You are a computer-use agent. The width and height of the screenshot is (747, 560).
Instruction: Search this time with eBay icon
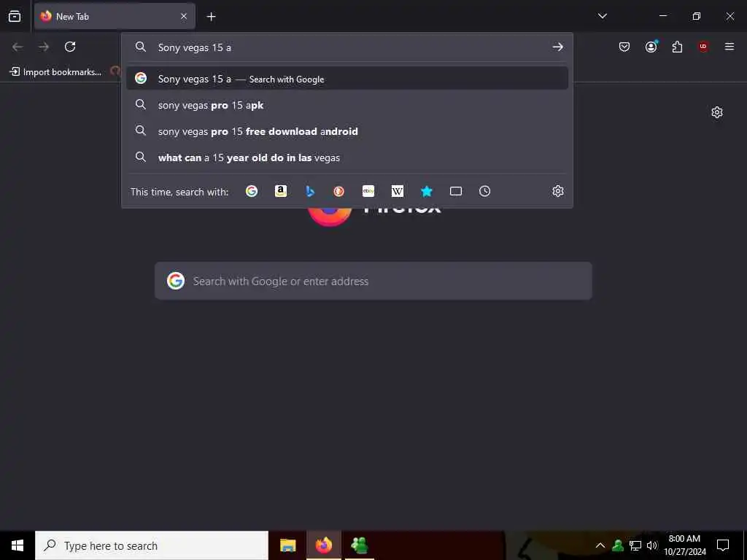pyautogui.click(x=368, y=192)
